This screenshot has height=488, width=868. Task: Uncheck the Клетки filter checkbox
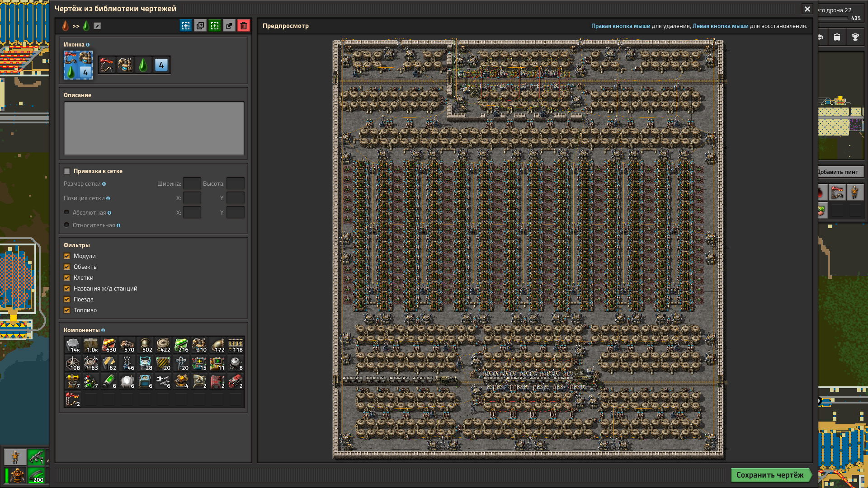(67, 278)
